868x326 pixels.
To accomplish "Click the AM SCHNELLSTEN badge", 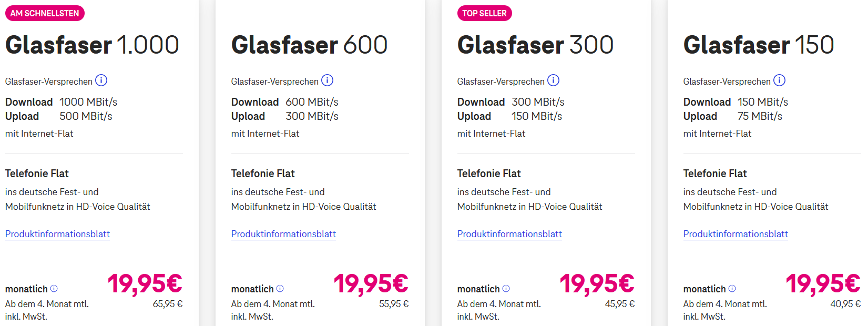I will pos(45,13).
